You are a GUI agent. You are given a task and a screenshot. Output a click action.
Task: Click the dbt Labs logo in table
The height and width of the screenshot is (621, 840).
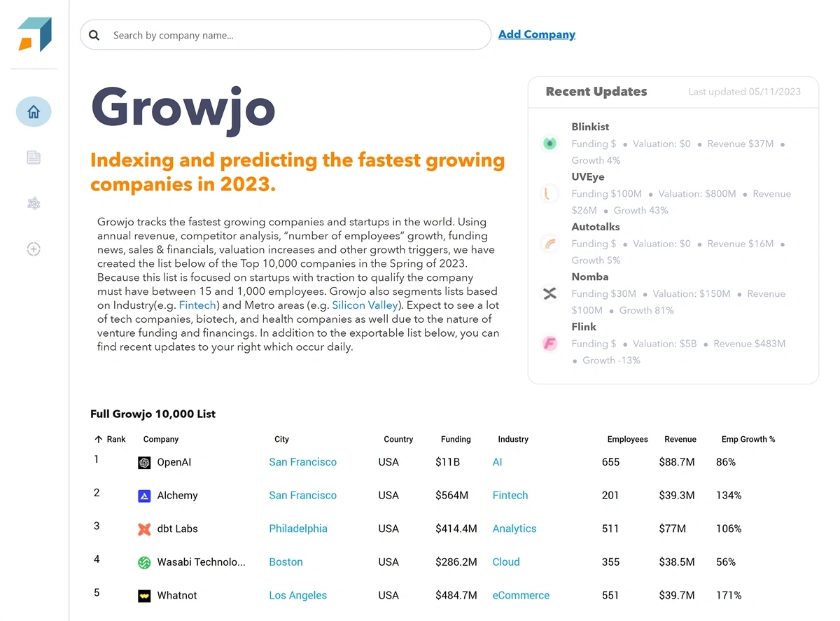pyautogui.click(x=144, y=529)
